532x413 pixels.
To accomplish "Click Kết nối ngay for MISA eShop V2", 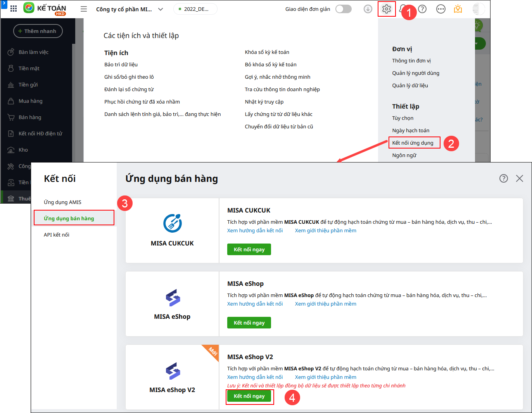I will coord(249,396).
